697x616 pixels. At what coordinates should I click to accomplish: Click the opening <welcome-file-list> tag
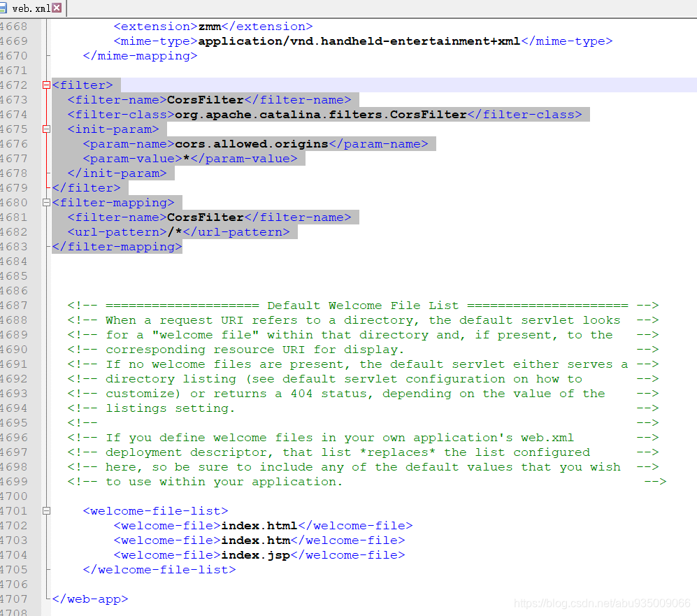155,511
